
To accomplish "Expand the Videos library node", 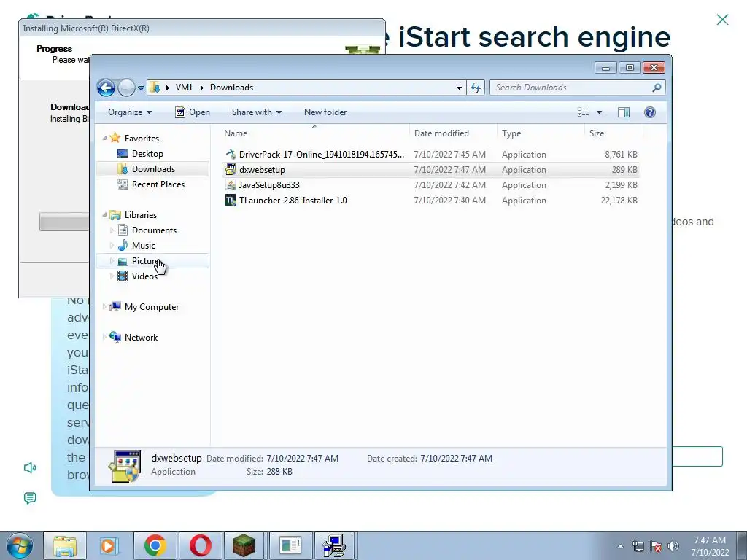I will (112, 276).
